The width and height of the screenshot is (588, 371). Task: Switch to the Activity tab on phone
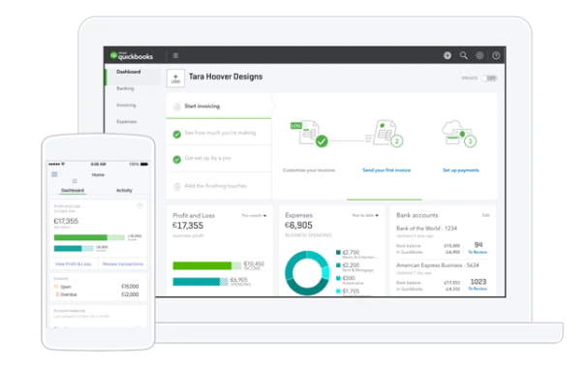click(124, 191)
